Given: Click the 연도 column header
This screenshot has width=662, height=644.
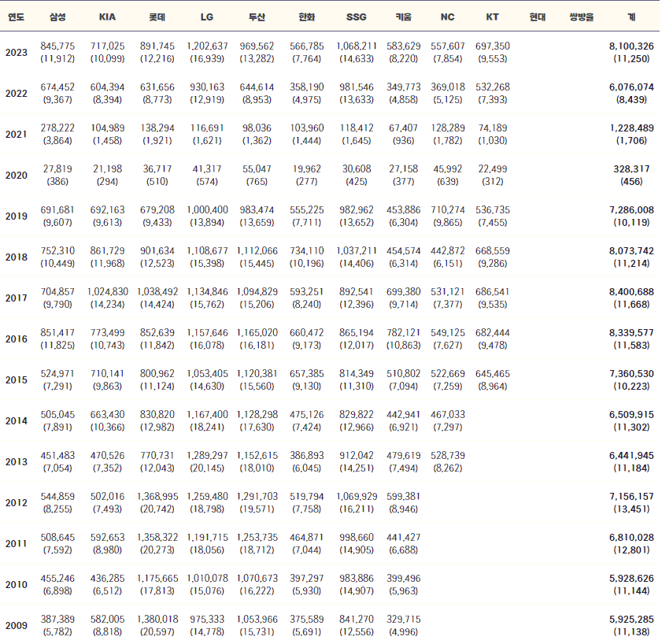Looking at the screenshot, I should click(x=16, y=17).
